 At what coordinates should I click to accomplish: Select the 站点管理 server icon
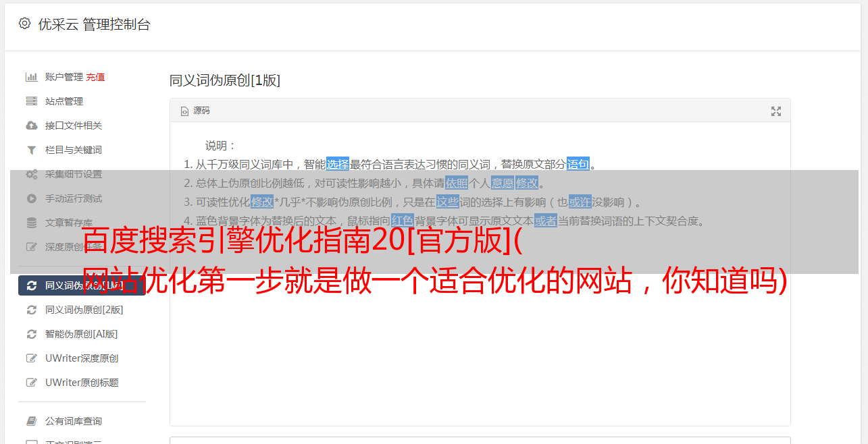[31, 101]
